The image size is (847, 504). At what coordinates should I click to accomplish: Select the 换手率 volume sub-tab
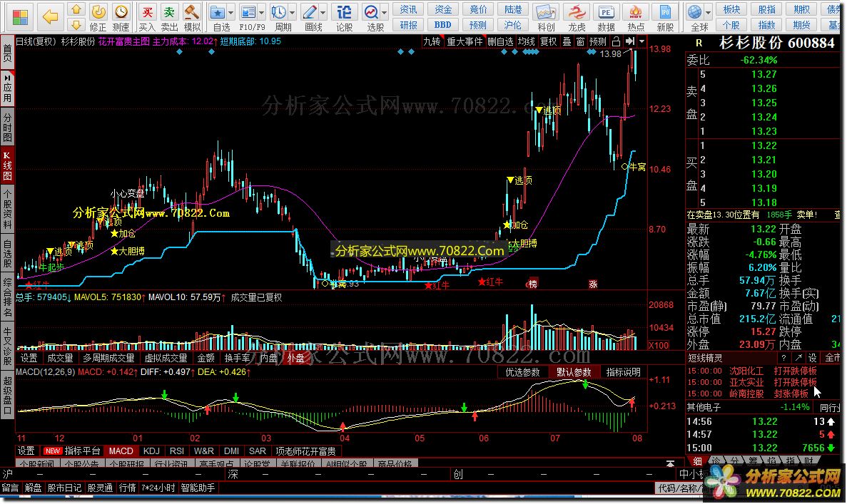[x=237, y=359]
